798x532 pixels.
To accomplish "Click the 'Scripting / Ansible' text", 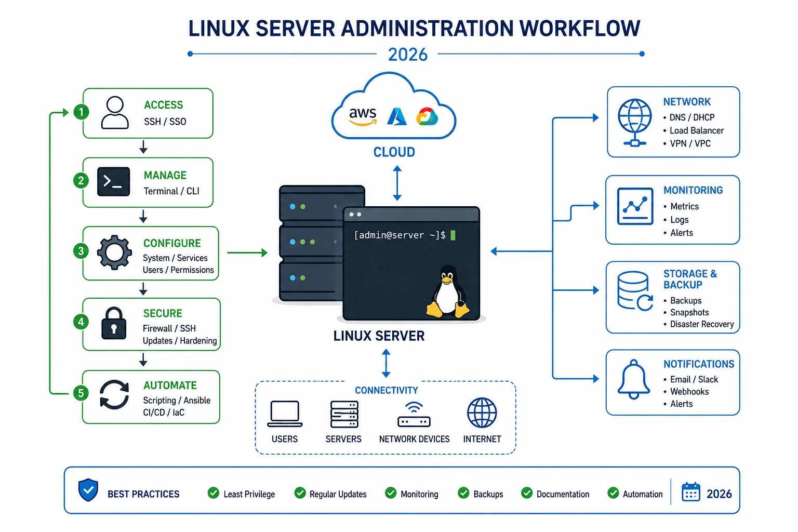I will tap(177, 401).
